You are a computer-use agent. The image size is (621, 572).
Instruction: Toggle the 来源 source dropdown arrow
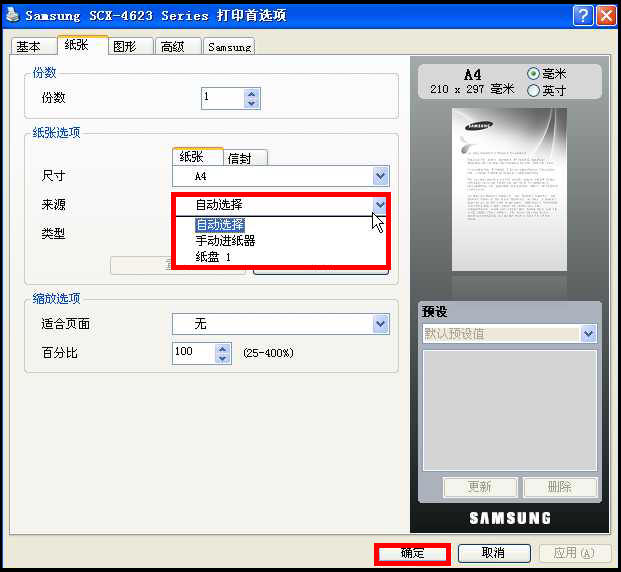click(380, 205)
